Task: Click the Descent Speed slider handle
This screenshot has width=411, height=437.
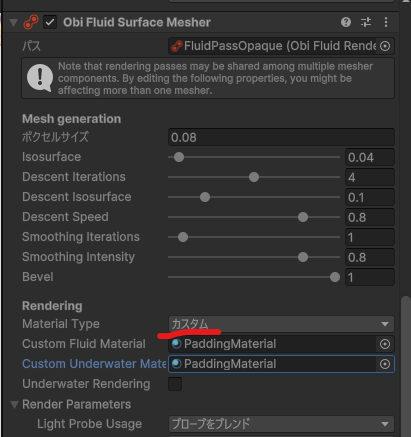Action: tap(303, 217)
